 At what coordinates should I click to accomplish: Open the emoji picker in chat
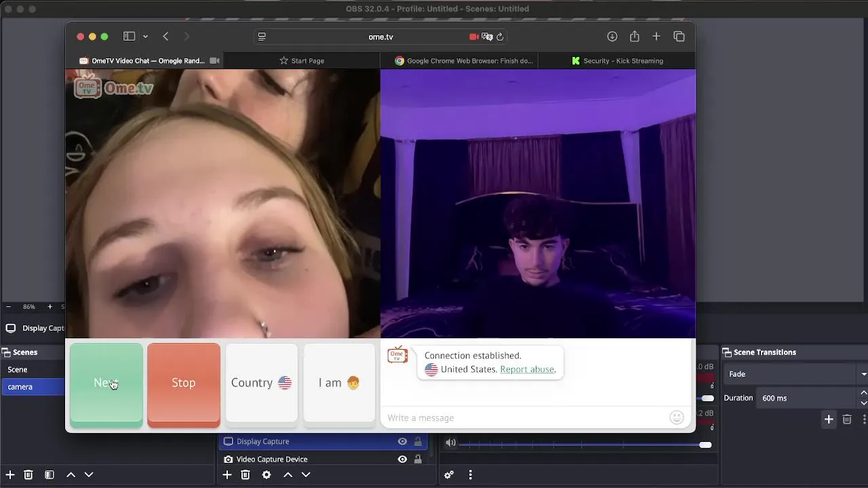tap(676, 418)
